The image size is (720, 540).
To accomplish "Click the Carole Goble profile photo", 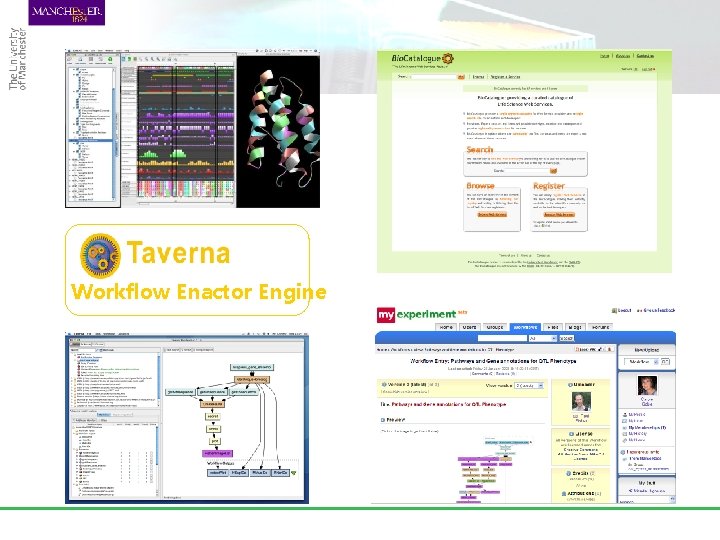I will tap(647, 386).
